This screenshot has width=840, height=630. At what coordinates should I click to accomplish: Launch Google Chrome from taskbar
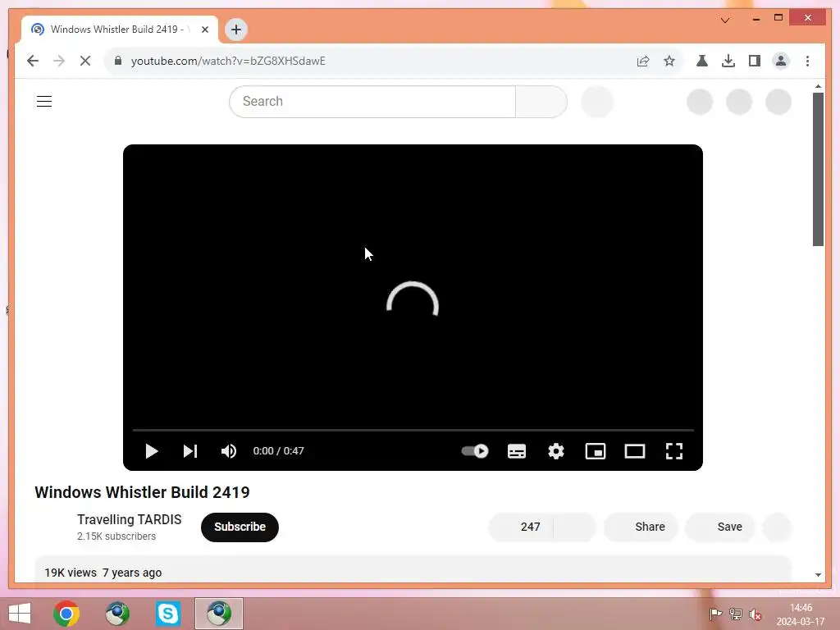(x=66, y=614)
